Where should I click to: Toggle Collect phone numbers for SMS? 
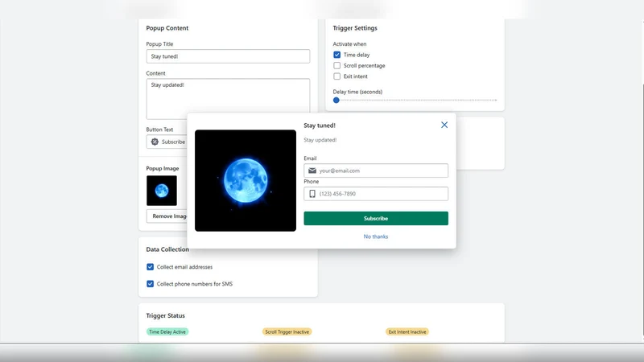coord(150,284)
